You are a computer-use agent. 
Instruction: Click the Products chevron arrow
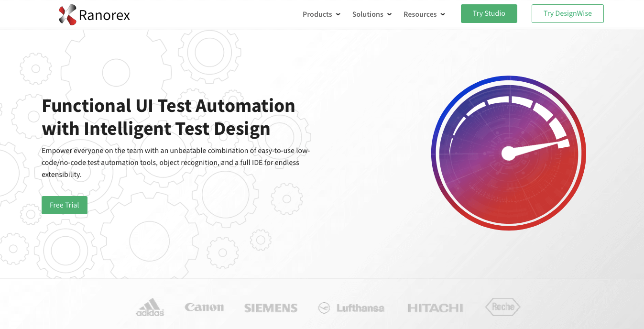point(338,14)
